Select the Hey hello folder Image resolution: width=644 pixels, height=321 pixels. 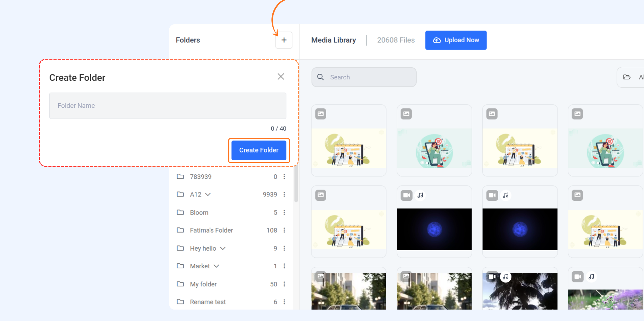203,248
